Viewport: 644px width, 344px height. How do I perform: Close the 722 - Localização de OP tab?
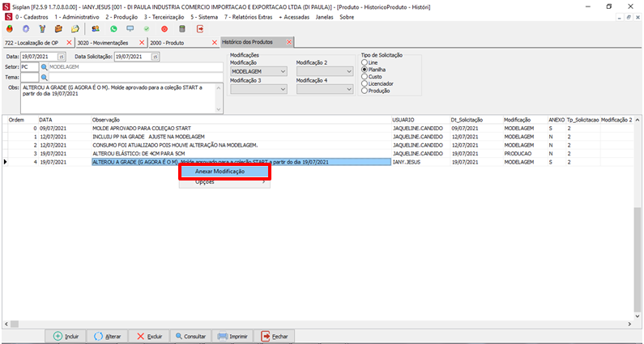(69, 42)
